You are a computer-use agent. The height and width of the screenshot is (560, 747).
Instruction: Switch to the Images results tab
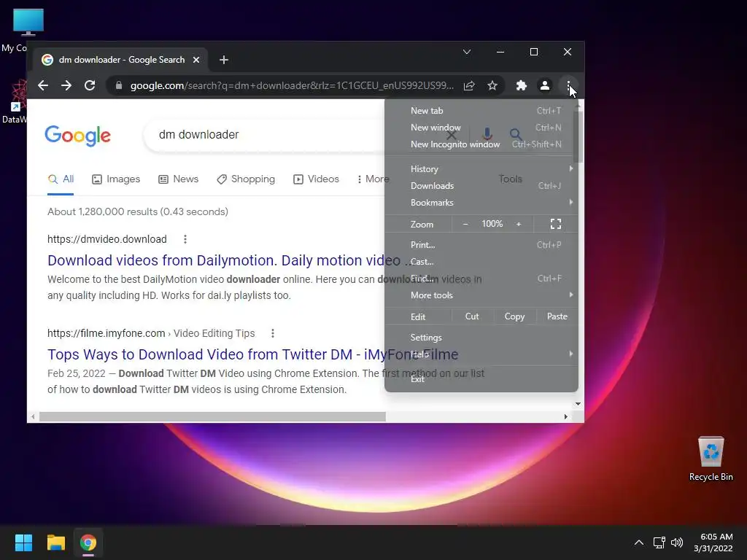click(116, 179)
